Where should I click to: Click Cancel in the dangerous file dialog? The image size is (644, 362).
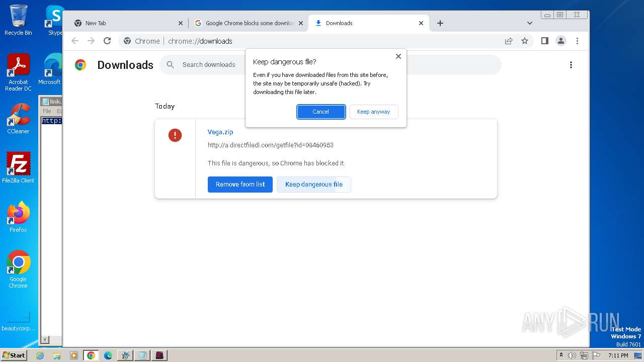[x=321, y=112]
